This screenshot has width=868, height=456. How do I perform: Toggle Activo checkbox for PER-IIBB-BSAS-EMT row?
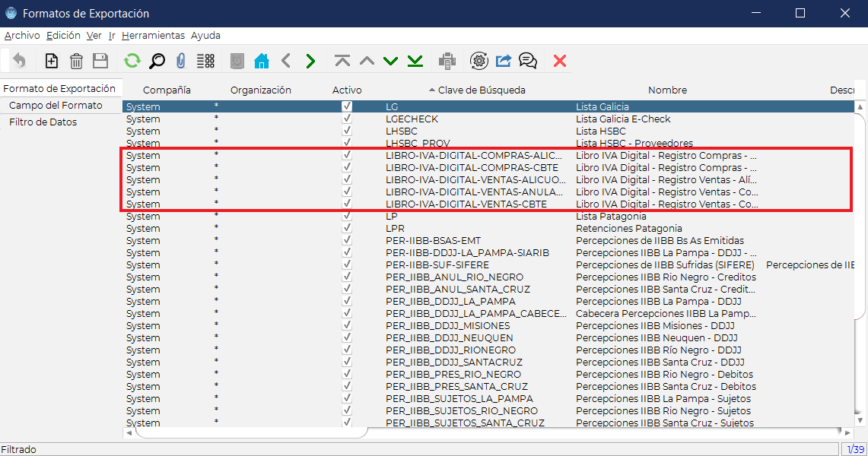click(347, 240)
